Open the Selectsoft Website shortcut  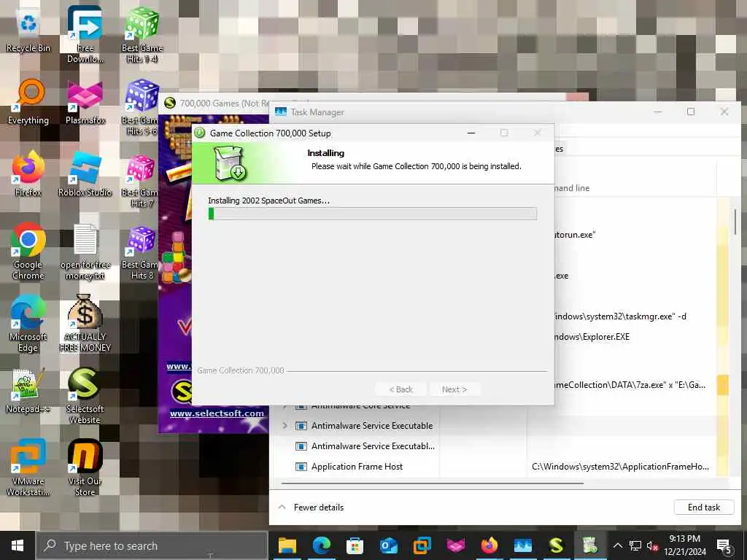85,396
